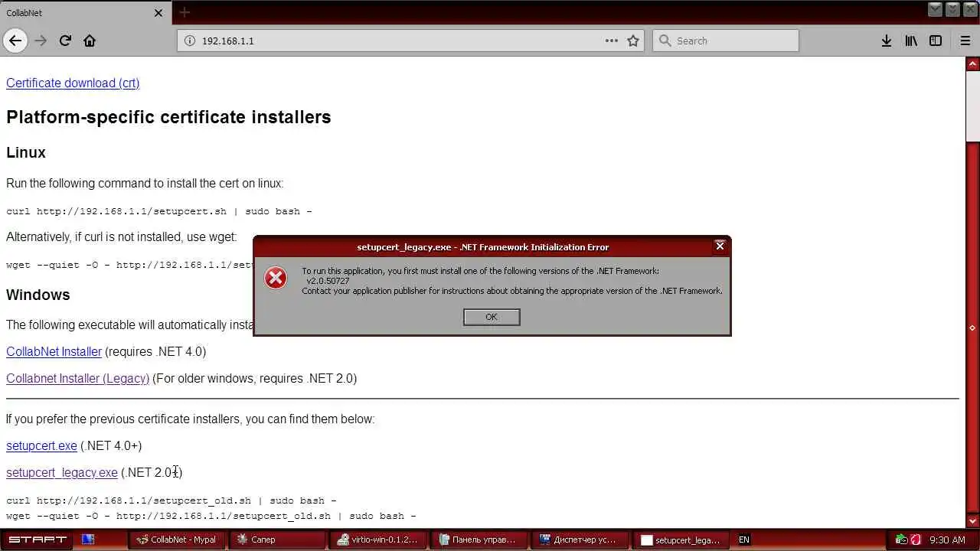980x551 pixels.
Task: Click the START button on taskbar
Action: click(35, 540)
